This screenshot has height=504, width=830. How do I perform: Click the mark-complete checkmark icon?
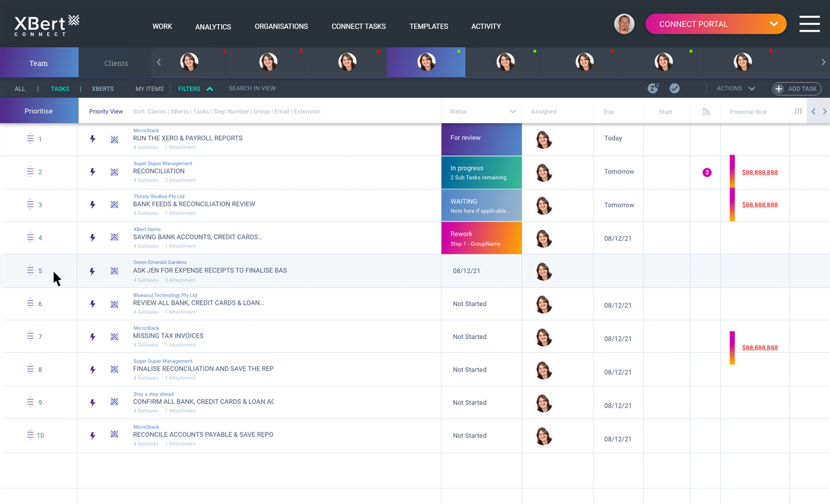tap(674, 88)
